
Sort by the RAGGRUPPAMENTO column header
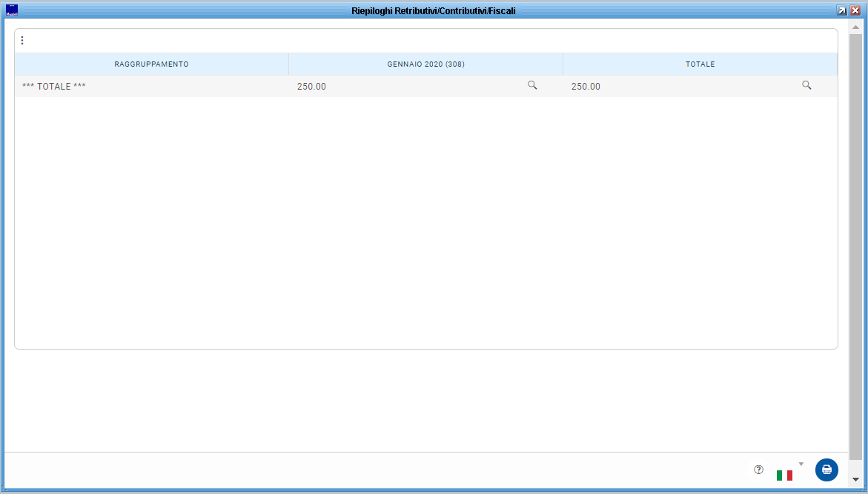[152, 64]
